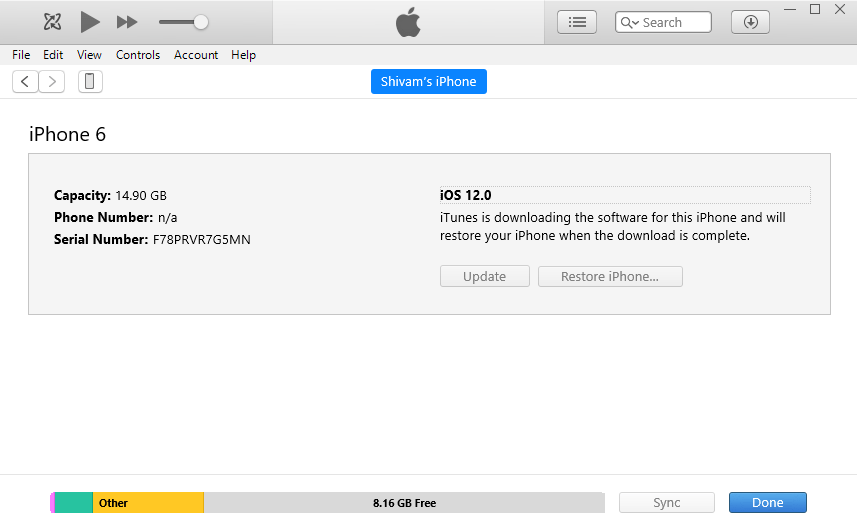Screen dimensions: 857x530
Task: Open the Downloads circular arrow button
Action: pyautogui.click(x=750, y=22)
